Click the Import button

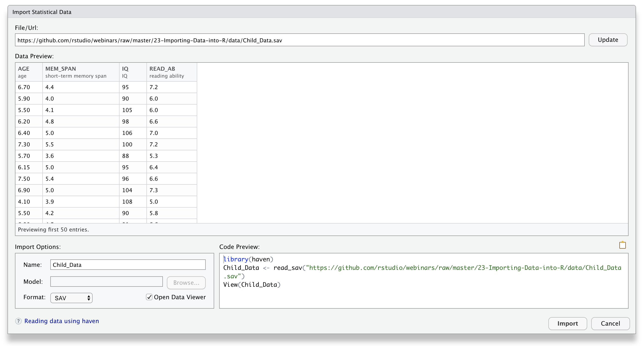pos(568,324)
